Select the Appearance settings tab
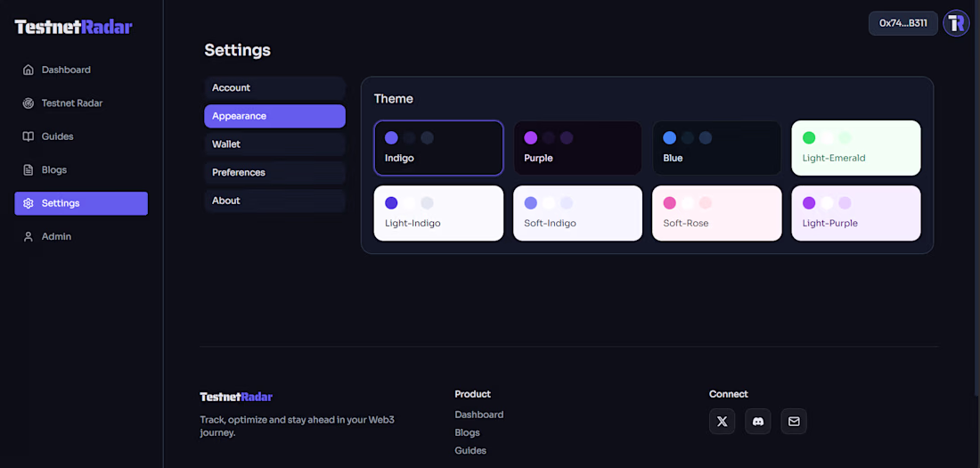The height and width of the screenshot is (468, 980). pyautogui.click(x=275, y=116)
